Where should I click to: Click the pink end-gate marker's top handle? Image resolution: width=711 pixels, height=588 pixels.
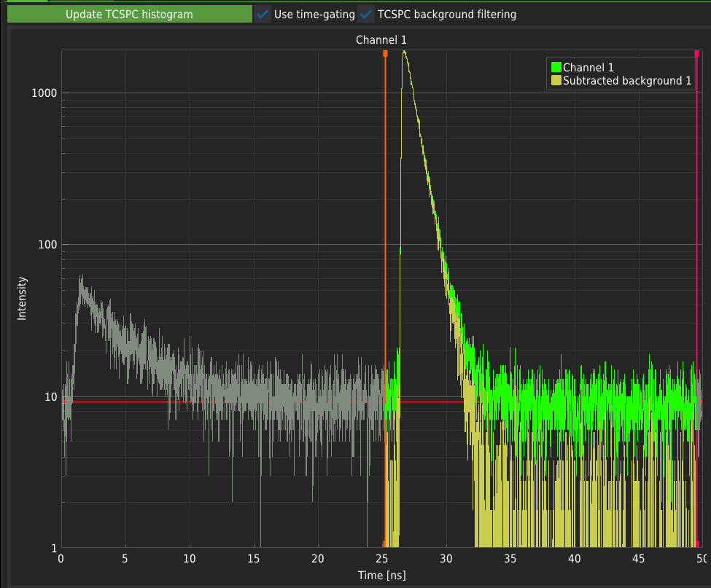click(x=696, y=54)
